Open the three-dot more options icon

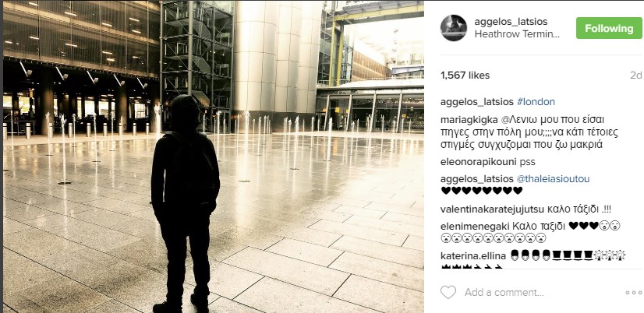click(633, 293)
